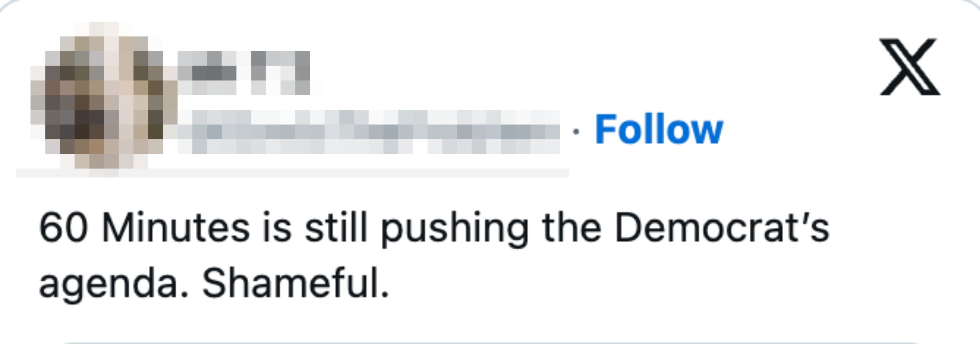Viewport: 980px width, 344px height.
Task: Click the blurred username handle beside Follow
Action: pyautogui.click(x=368, y=132)
